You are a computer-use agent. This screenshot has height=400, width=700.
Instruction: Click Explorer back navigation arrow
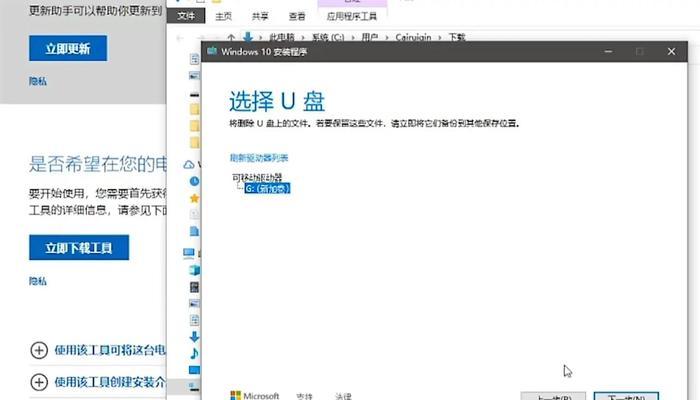(x=180, y=38)
